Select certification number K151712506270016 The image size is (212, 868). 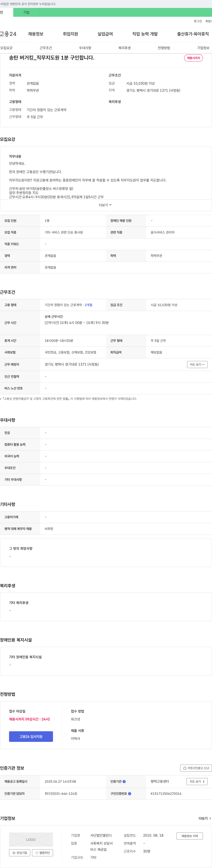click(x=166, y=794)
